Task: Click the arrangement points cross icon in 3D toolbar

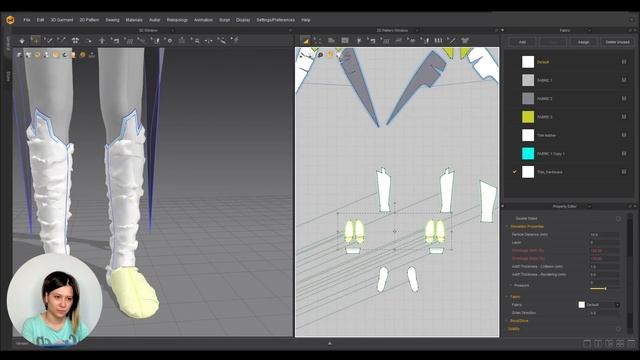Action: (x=75, y=40)
